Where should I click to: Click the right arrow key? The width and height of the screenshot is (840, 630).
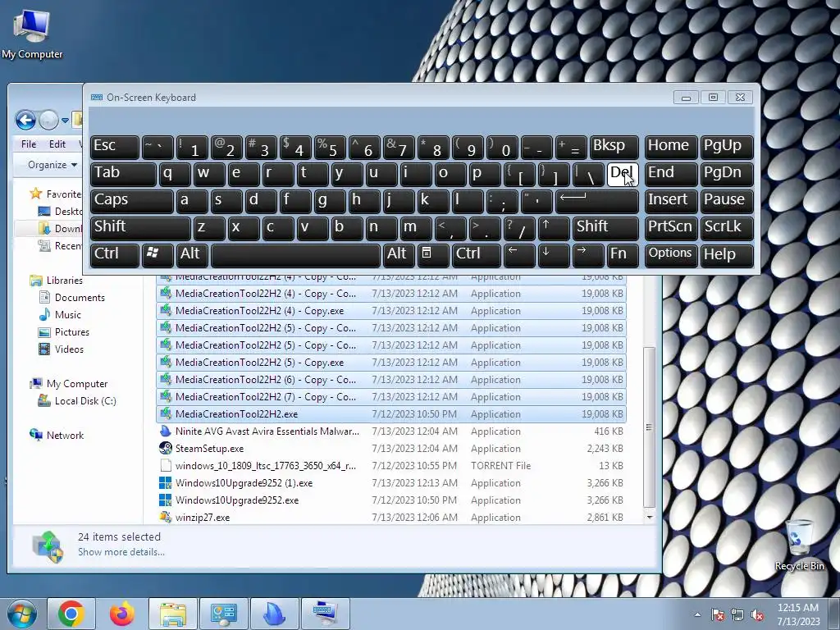point(587,255)
